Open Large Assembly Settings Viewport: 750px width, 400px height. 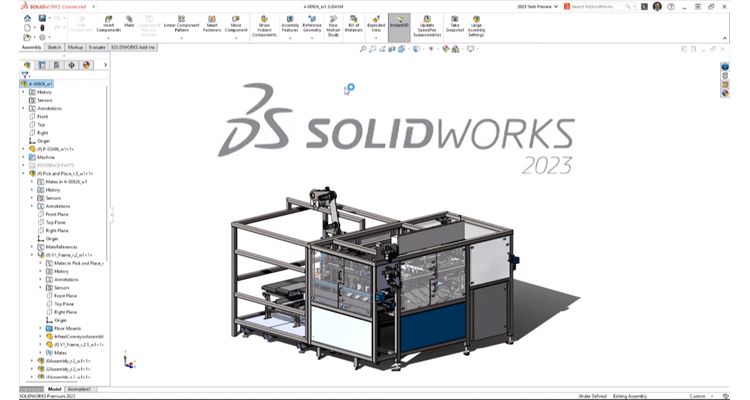tap(476, 26)
